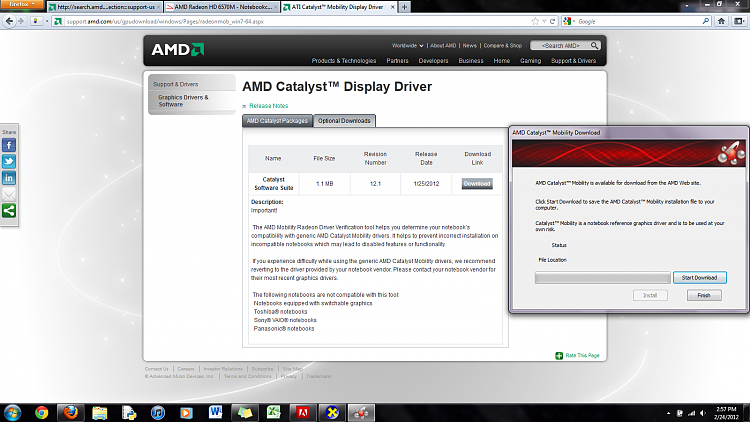Click the AMD Catalyst Mobility taskbar icon
This screenshot has width=750, height=422.
(x=361, y=412)
